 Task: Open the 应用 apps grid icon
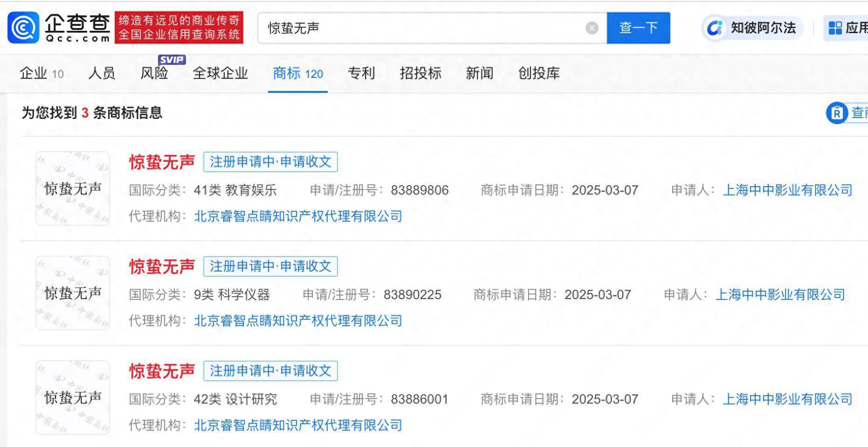pyautogui.click(x=835, y=28)
